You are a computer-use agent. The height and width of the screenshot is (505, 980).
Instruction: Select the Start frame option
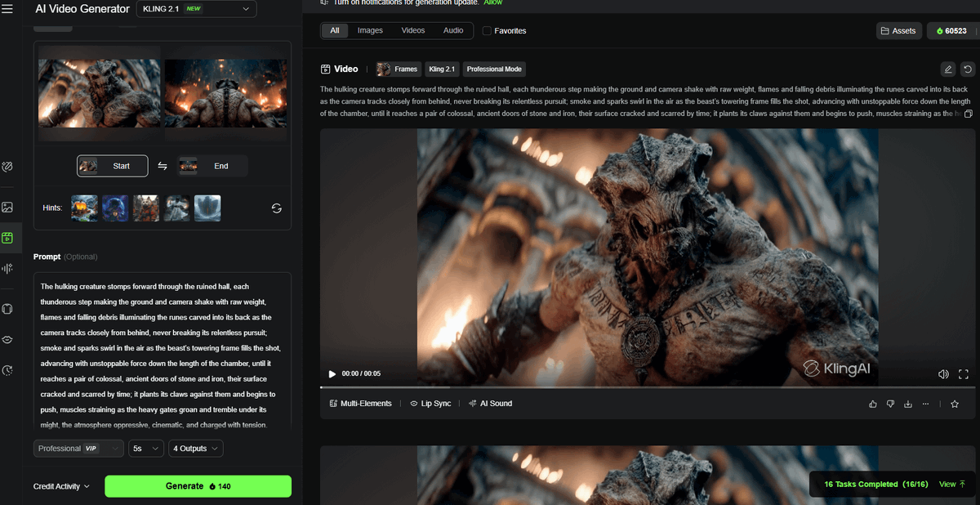point(113,166)
